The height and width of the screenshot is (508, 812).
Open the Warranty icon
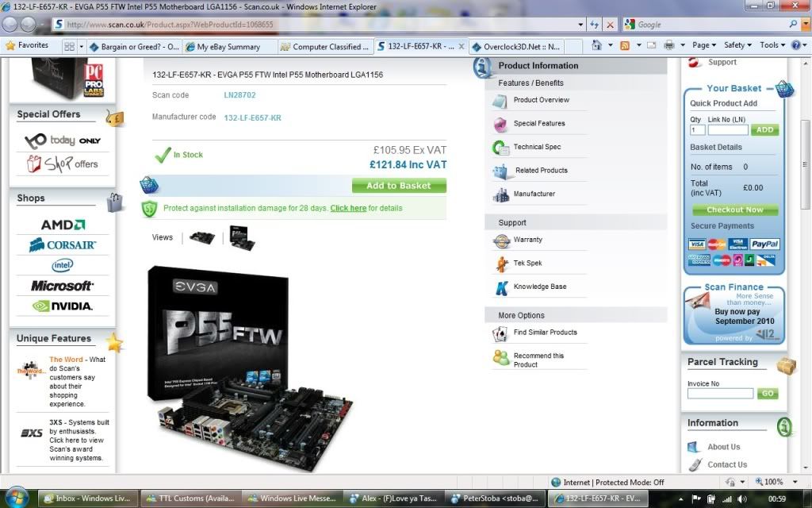501,241
